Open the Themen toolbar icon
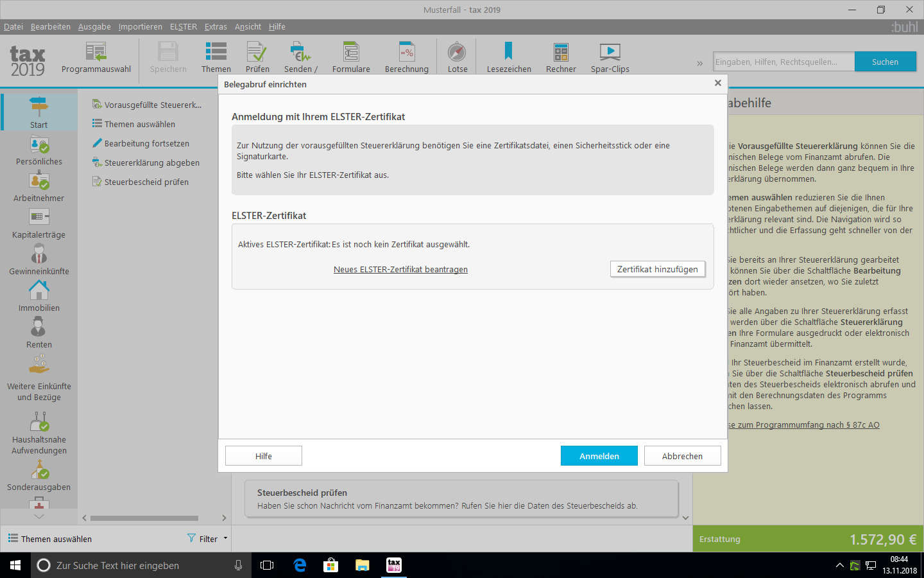This screenshot has height=578, width=924. 216,57
